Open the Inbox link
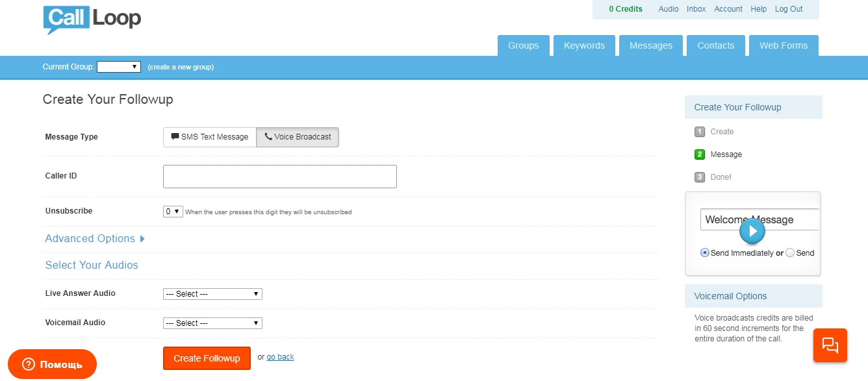 696,9
